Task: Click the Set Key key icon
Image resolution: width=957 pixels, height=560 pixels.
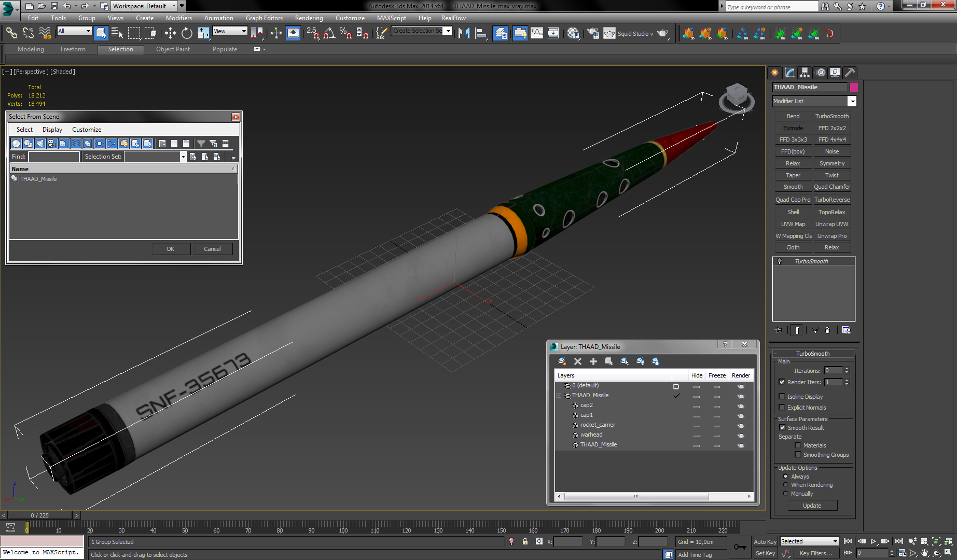Action: 740,547
